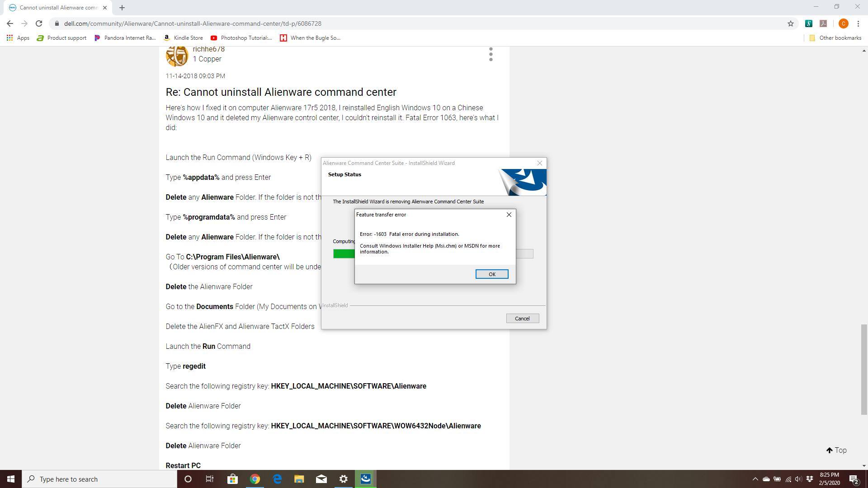Open Task View in the taskbar
The image size is (868, 488).
[210, 479]
